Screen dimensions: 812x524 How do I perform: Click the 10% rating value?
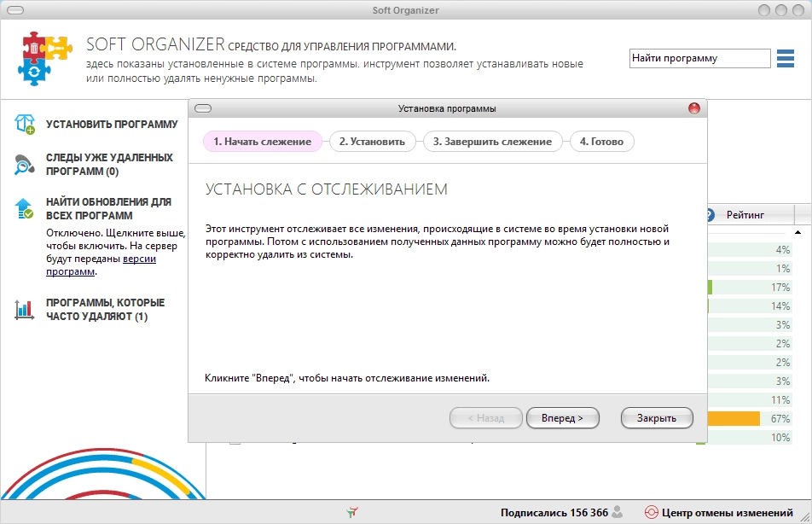pos(780,437)
